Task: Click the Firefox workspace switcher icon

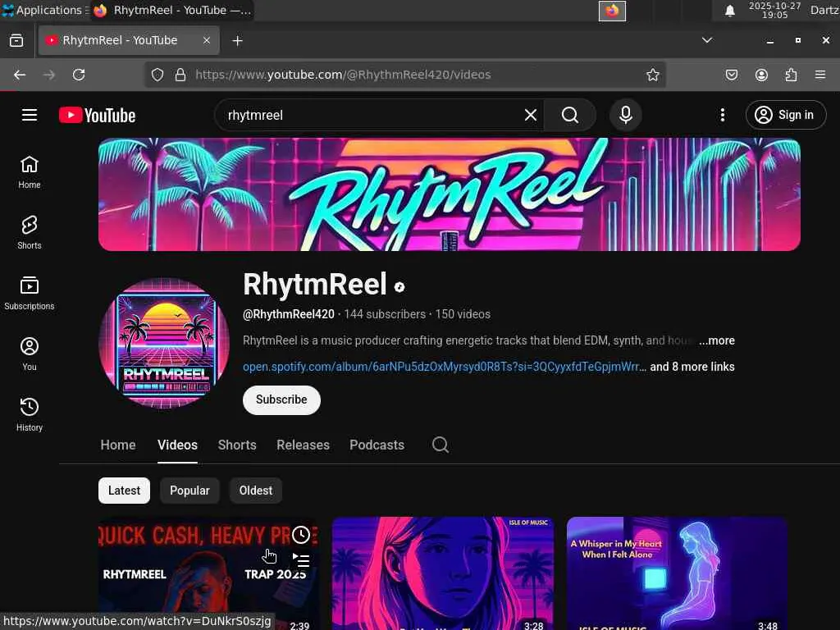Action: point(612,11)
